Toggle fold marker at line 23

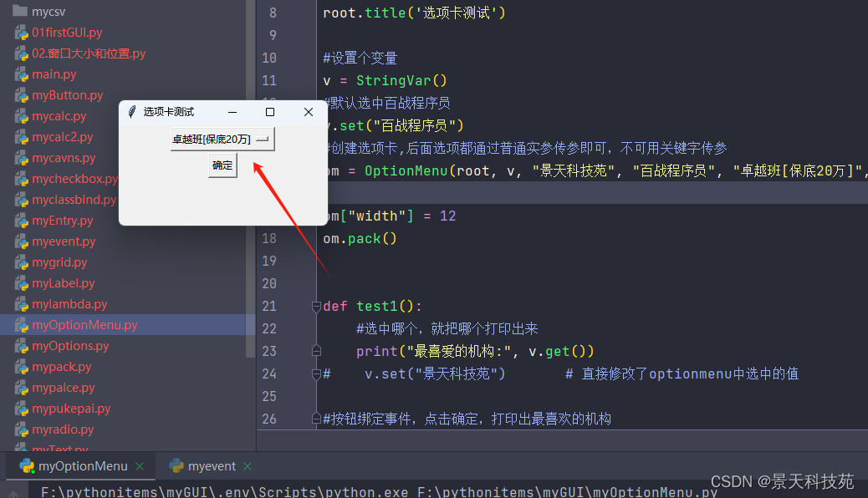pos(317,351)
